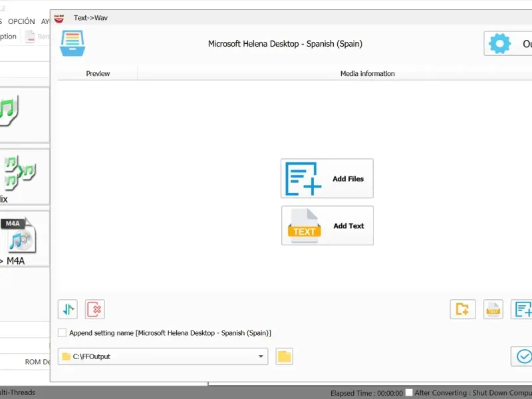Click the blue sort arrows icon
Viewport: 532px width, 399px height.
68,309
